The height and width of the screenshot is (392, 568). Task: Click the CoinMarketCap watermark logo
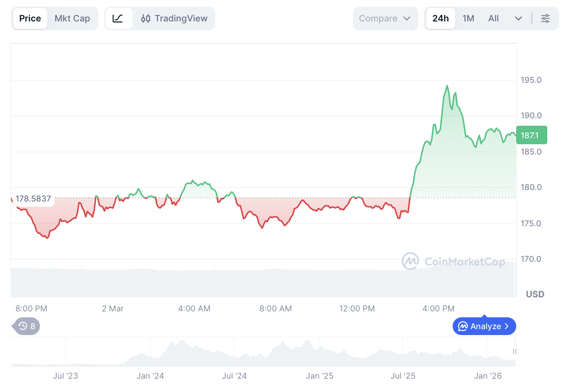click(x=410, y=261)
